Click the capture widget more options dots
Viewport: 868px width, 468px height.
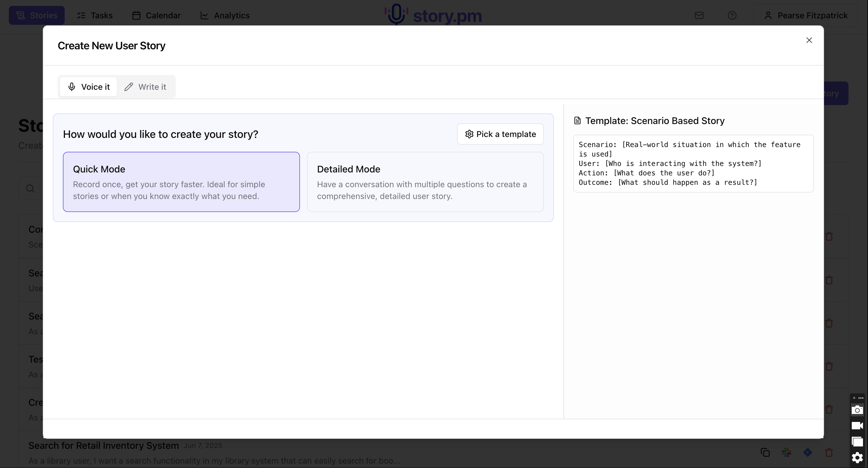point(861,398)
